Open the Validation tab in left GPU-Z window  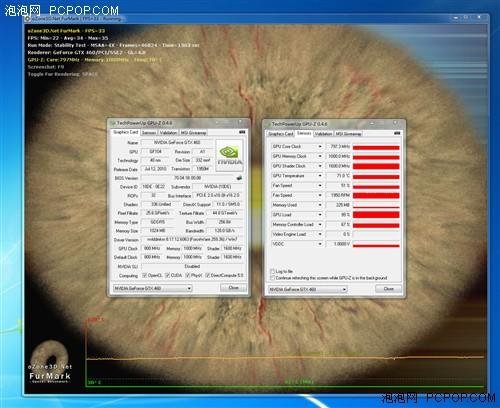tap(168, 133)
